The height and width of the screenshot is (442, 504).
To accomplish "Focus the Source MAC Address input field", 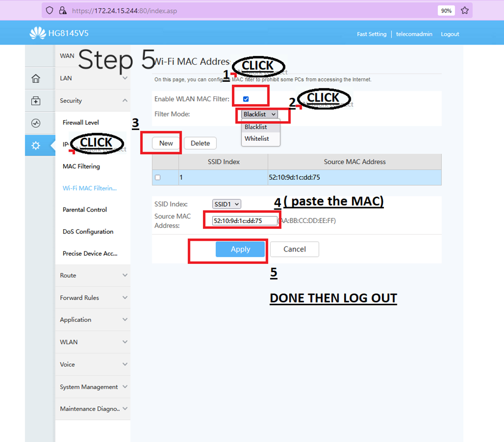I will (x=244, y=221).
